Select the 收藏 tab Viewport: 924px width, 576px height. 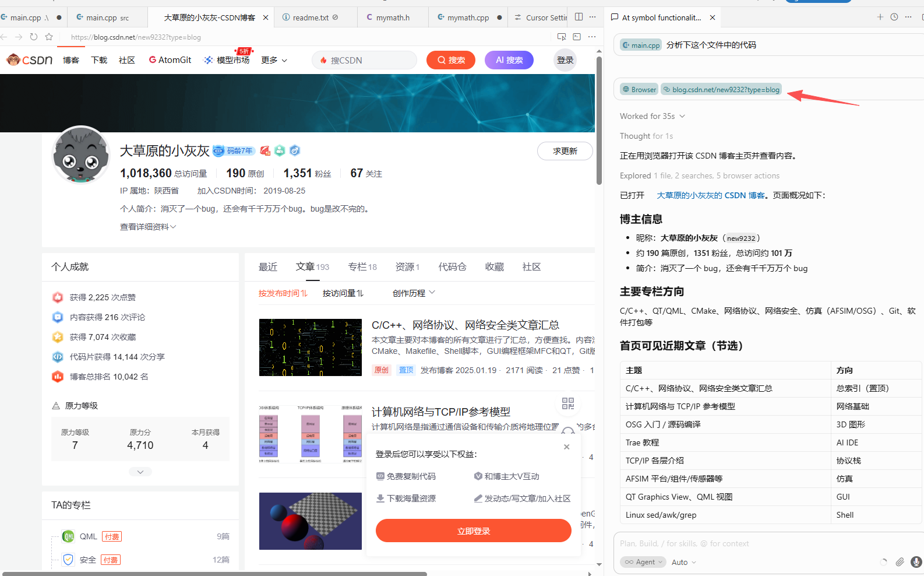[494, 266]
